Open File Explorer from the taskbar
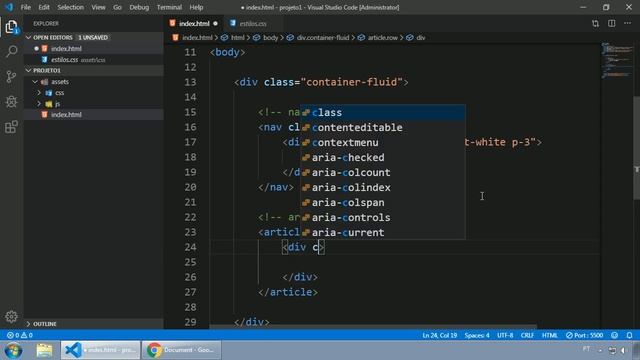The height and width of the screenshot is (360, 640). click(x=44, y=350)
